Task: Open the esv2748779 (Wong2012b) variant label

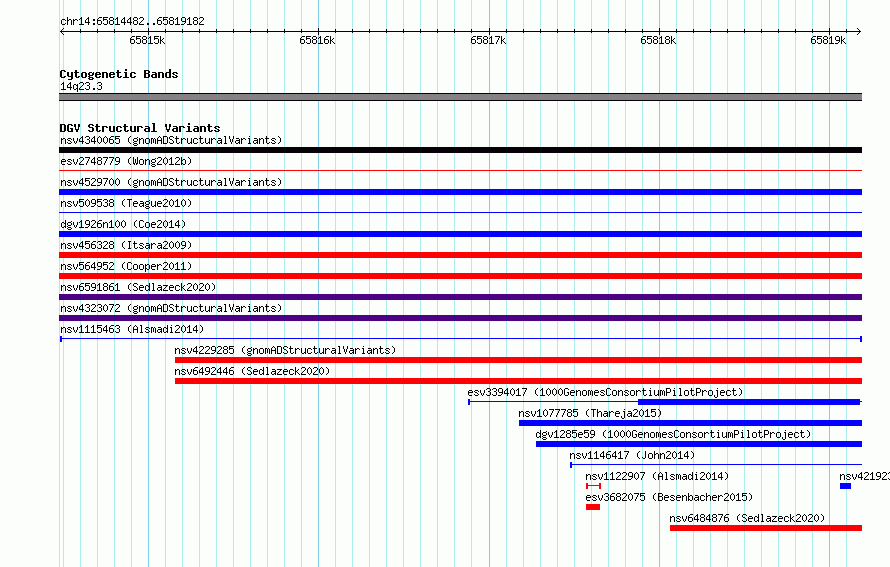Action: point(126,161)
